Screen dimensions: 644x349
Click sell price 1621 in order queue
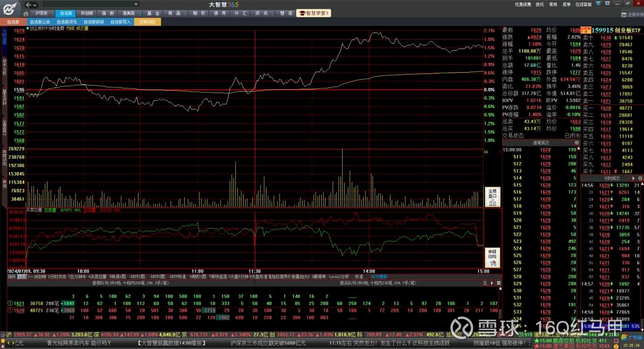pos(20,303)
